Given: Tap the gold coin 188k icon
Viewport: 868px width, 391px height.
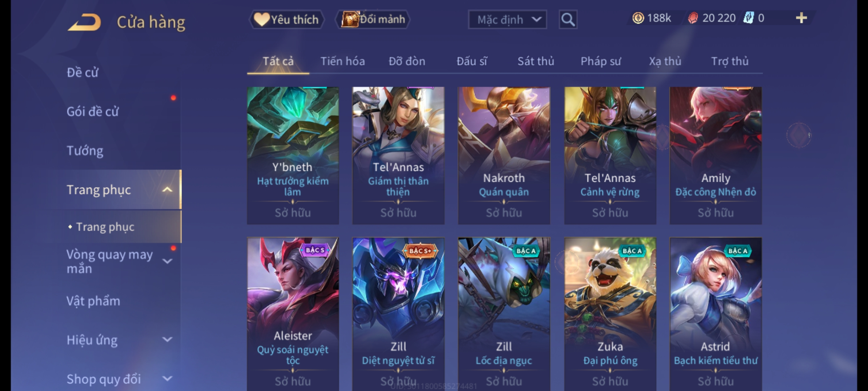Looking at the screenshot, I should [638, 18].
